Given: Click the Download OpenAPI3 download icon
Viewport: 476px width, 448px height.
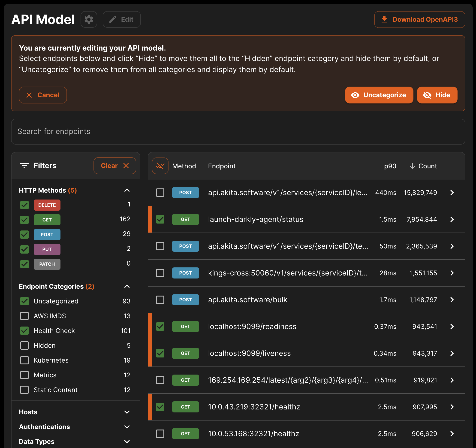Looking at the screenshot, I should pyautogui.click(x=384, y=19).
